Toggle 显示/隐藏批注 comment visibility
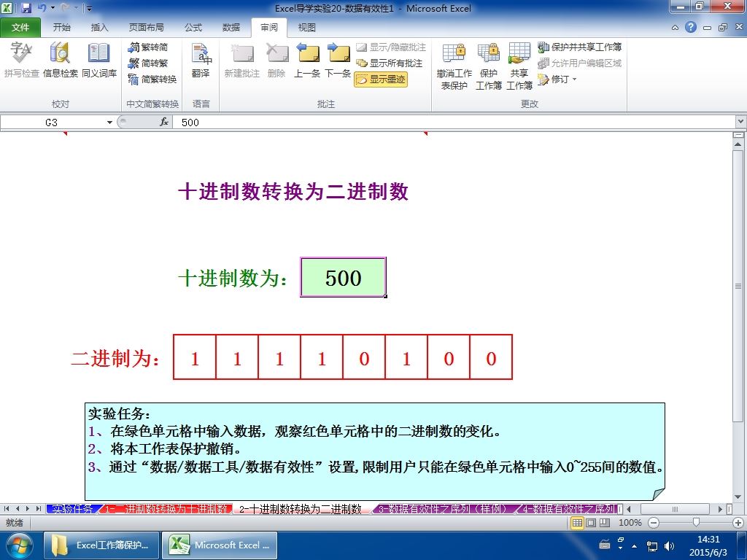The height and width of the screenshot is (560, 747). coord(391,47)
